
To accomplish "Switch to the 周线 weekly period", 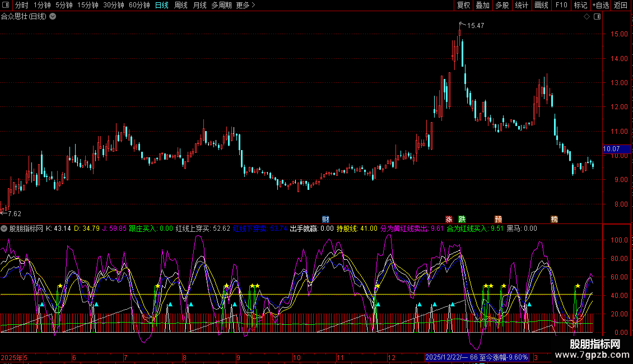I will pos(180,5).
